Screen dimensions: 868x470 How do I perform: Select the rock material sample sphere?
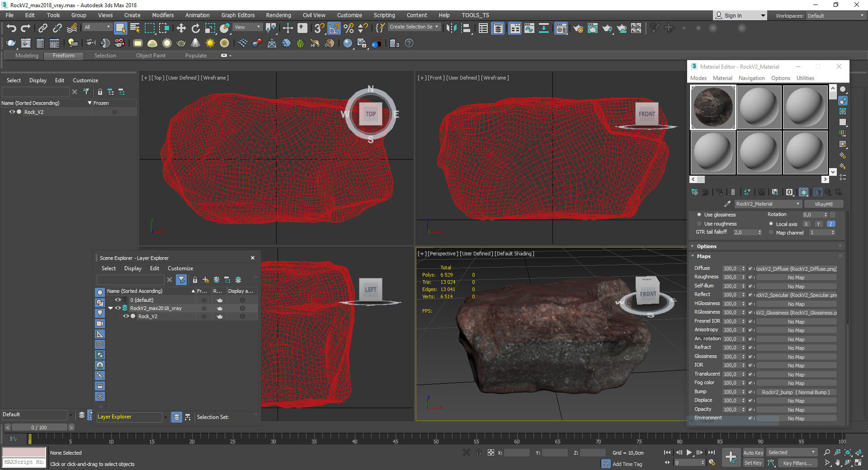coord(713,107)
